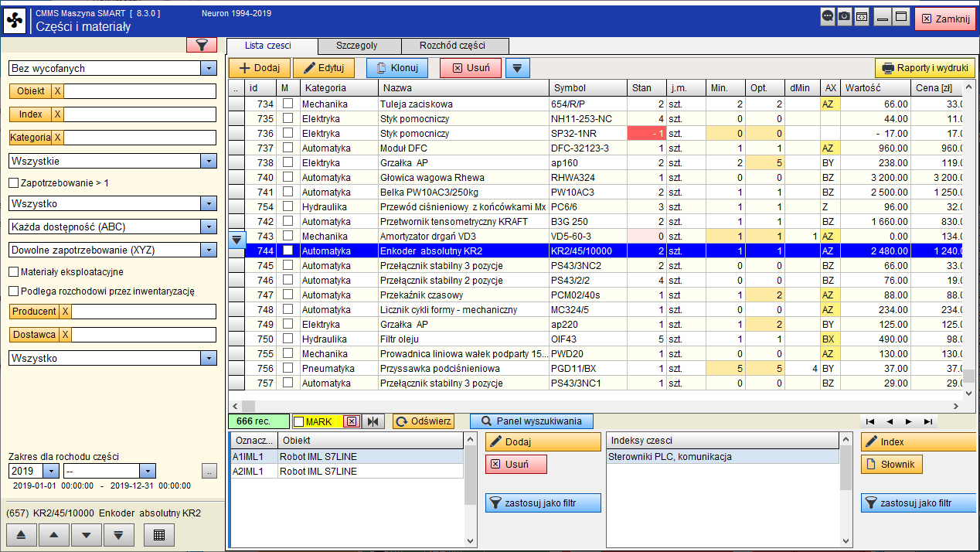
Task: Expand the '--' period dropdown
Action: (148, 471)
